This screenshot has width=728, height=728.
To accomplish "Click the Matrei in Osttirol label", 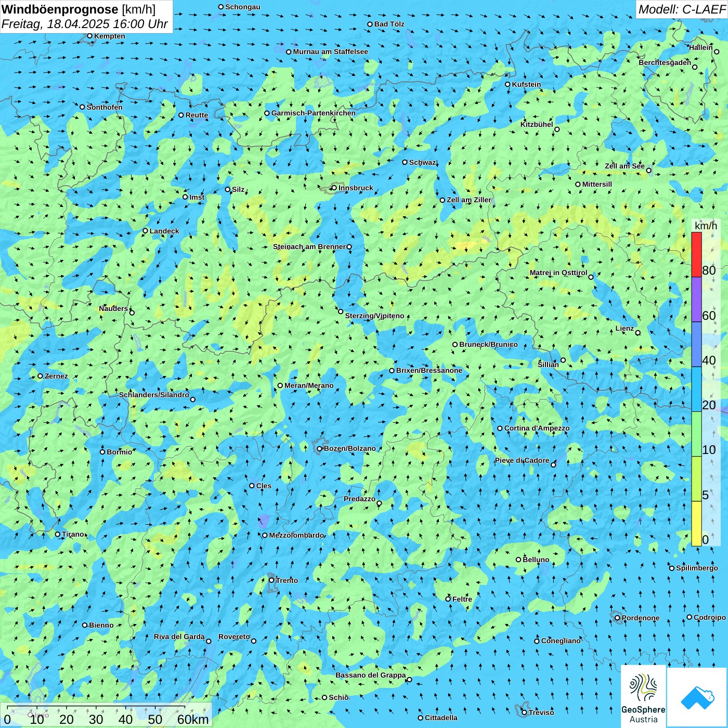I will (x=558, y=272).
